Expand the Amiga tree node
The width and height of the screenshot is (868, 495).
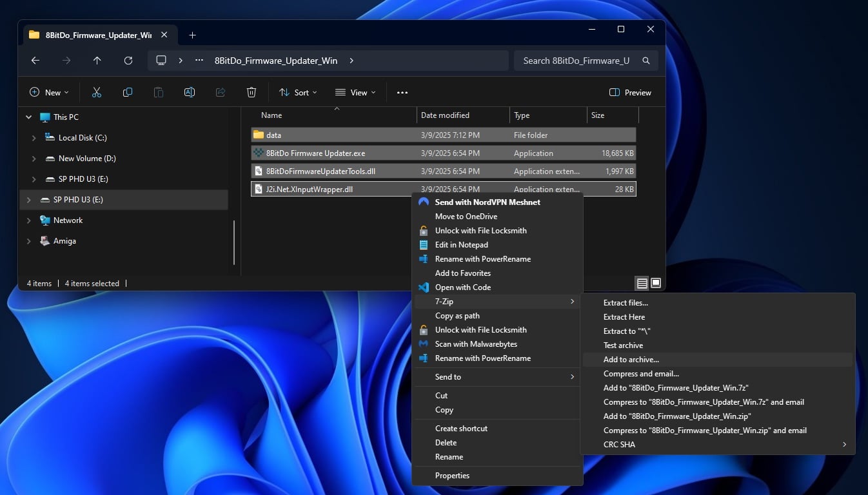coord(28,241)
